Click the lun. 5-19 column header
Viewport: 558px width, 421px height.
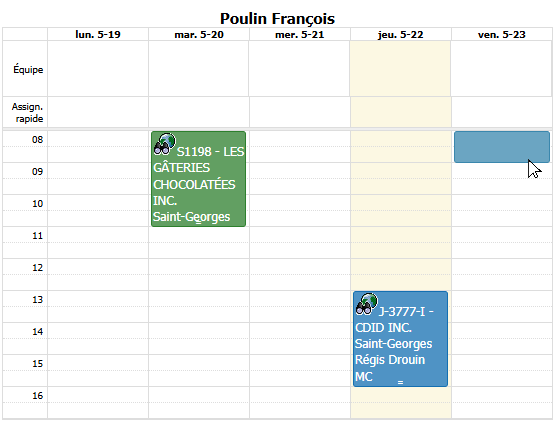tap(98, 35)
